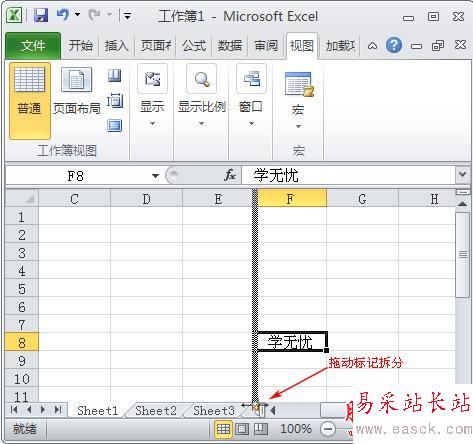This screenshot has width=473, height=444.
Task: Switch to 页面布局 page layout view
Action: click(76, 91)
